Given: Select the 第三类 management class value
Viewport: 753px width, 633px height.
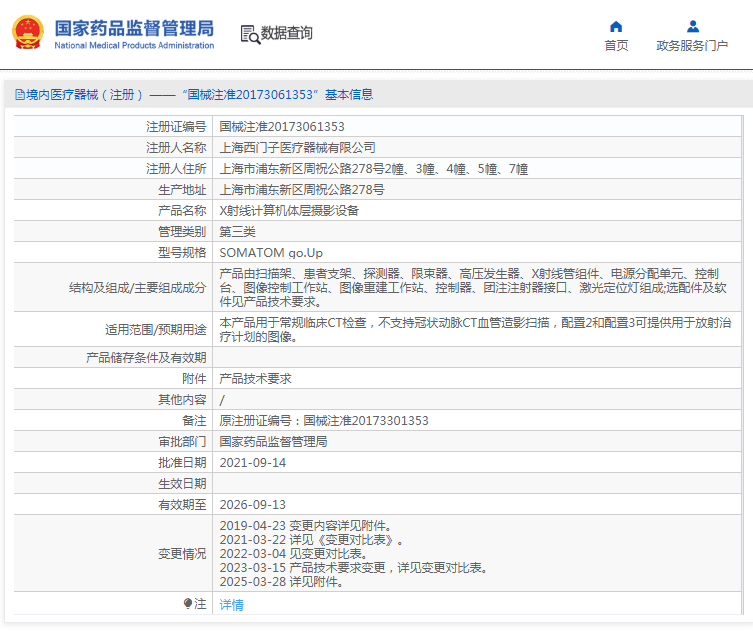Looking at the screenshot, I should click(x=237, y=232).
